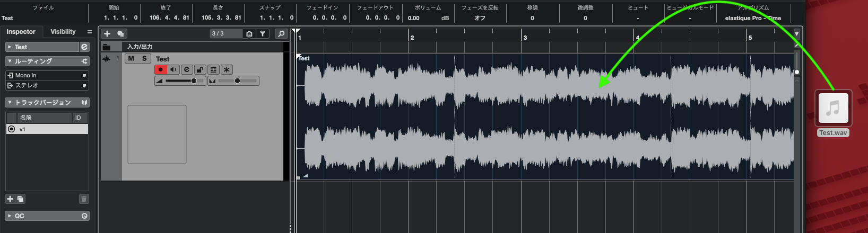Viewport: 868px width, 233px height.
Task: Click the duplicate track version icon
Action: point(20,199)
